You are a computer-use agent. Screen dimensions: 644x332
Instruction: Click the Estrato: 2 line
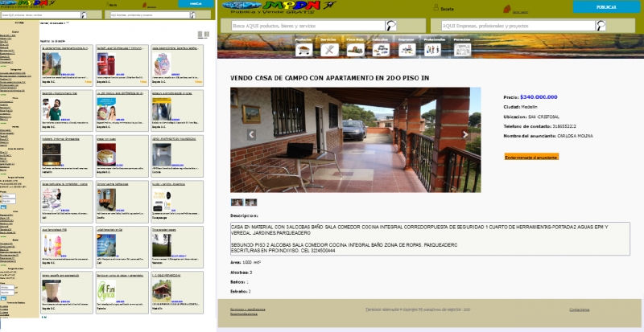click(240, 292)
